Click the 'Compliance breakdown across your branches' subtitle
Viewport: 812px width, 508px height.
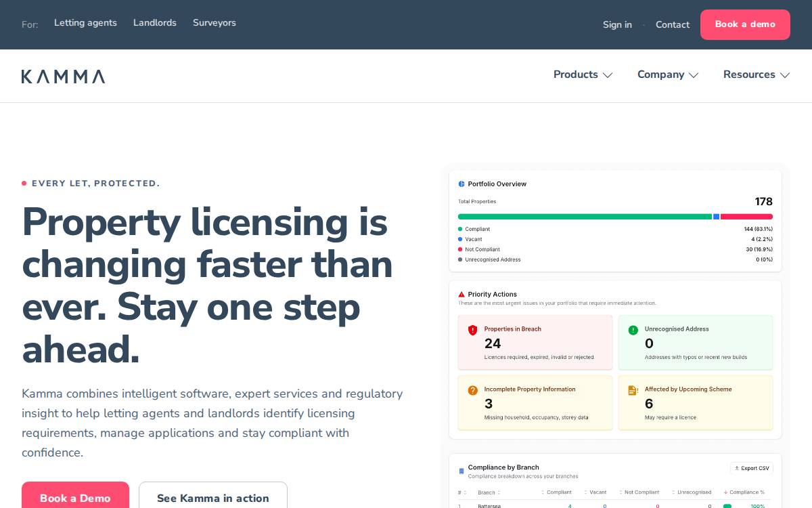523,476
